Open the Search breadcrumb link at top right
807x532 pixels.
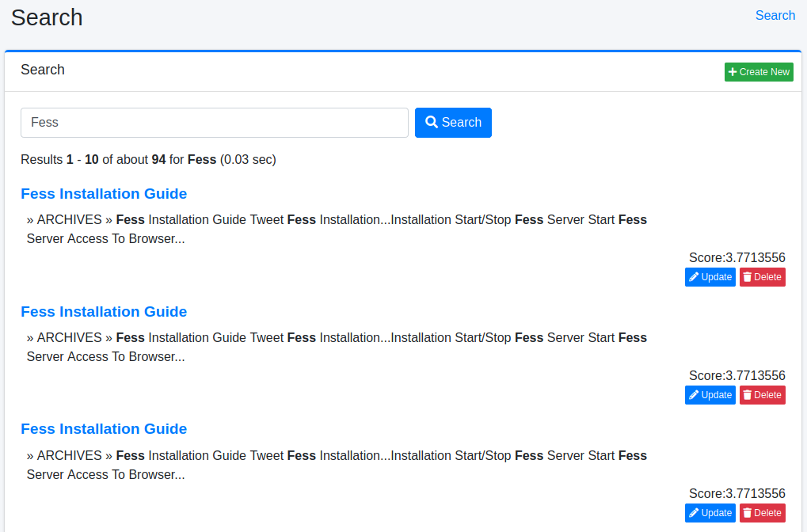coord(775,16)
